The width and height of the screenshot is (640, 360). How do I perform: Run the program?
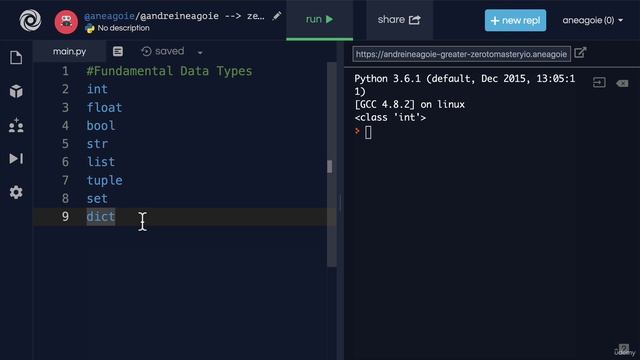[320, 20]
